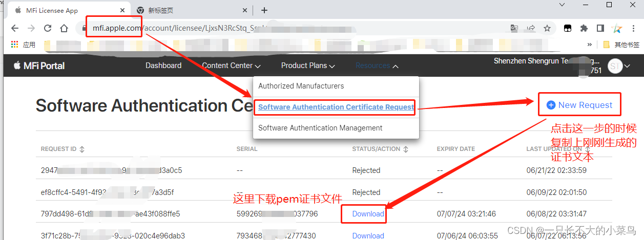The height and width of the screenshot is (240, 644).
Task: Click the Shenzhen Shengrun company name
Action: point(547,61)
